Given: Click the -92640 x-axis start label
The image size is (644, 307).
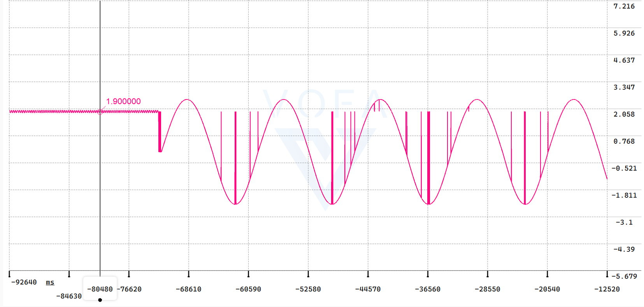Looking at the screenshot, I should tap(24, 282).
